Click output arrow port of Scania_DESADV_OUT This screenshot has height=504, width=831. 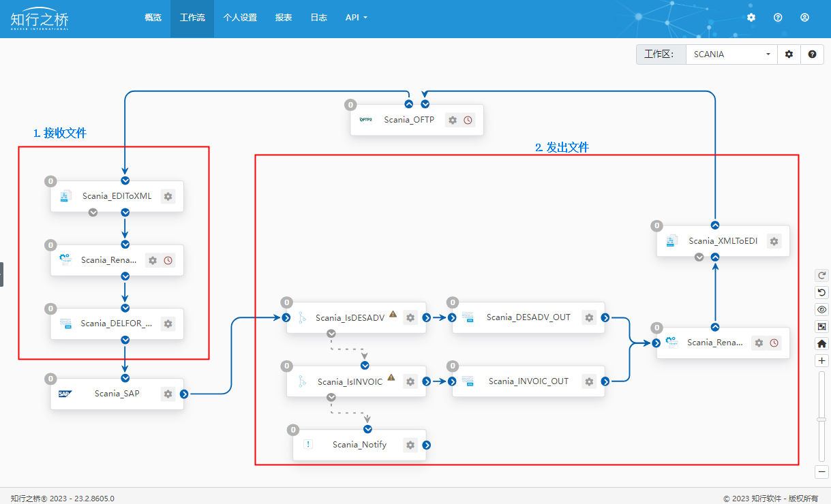point(606,317)
